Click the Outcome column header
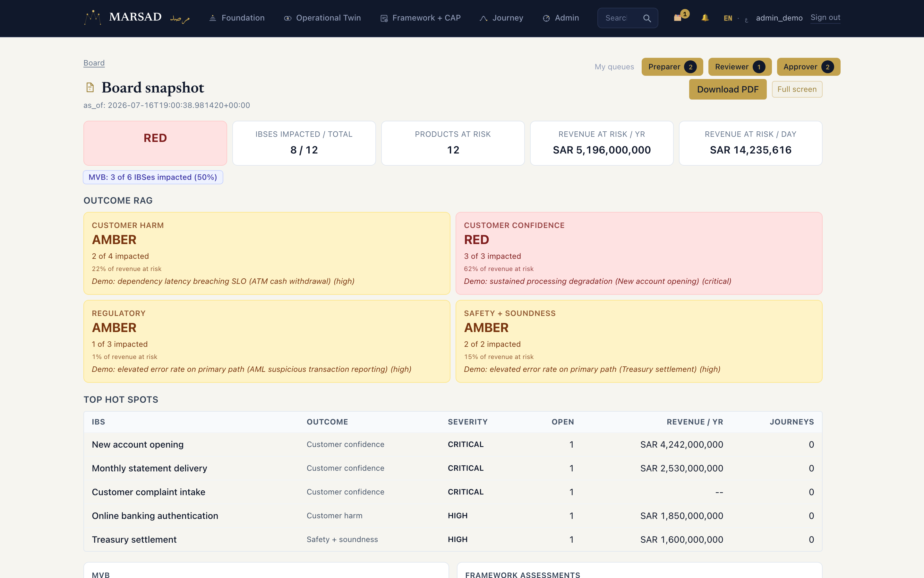Image resolution: width=924 pixels, height=578 pixels. [327, 422]
